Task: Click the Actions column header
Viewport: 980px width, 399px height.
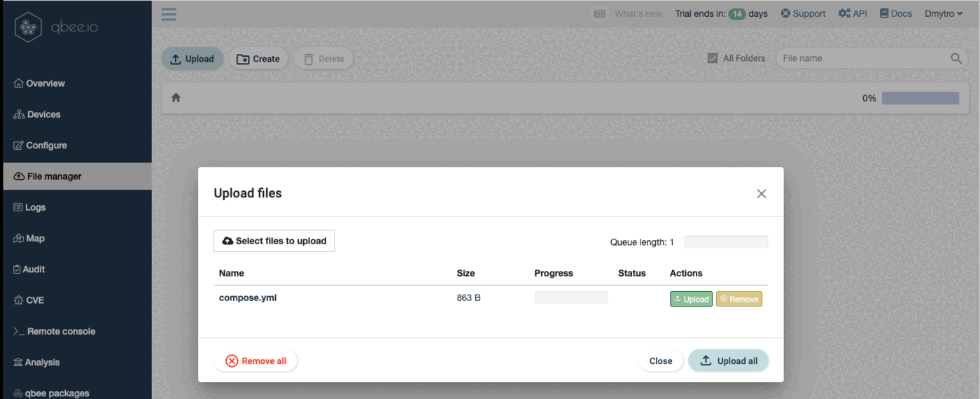Action: coord(686,273)
